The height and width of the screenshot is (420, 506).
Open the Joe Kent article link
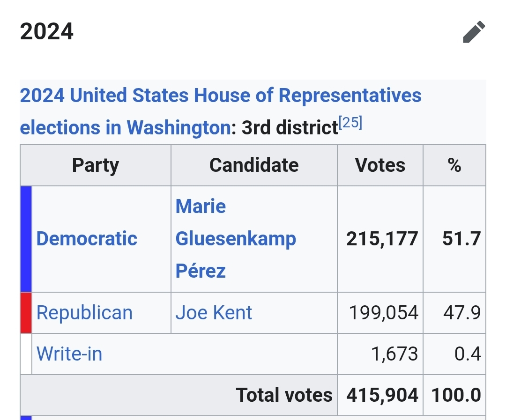coord(214,313)
